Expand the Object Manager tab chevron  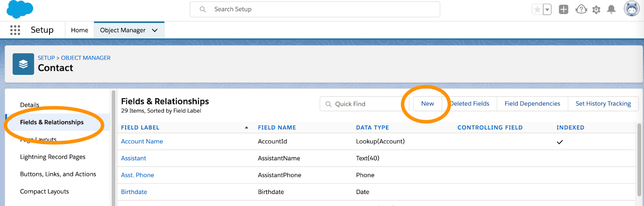(155, 30)
